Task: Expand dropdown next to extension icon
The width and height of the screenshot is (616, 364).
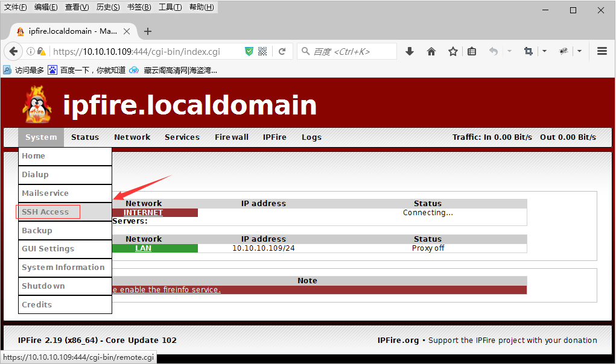Action: point(579,51)
